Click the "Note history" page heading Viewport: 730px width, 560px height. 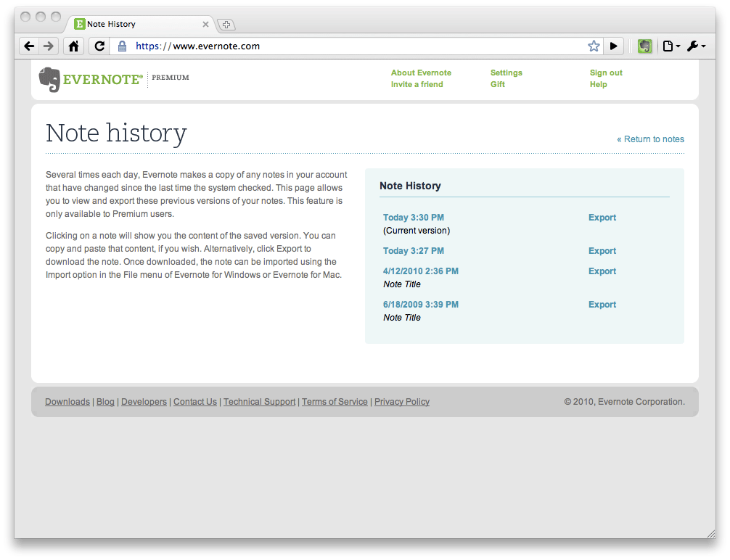pyautogui.click(x=116, y=133)
